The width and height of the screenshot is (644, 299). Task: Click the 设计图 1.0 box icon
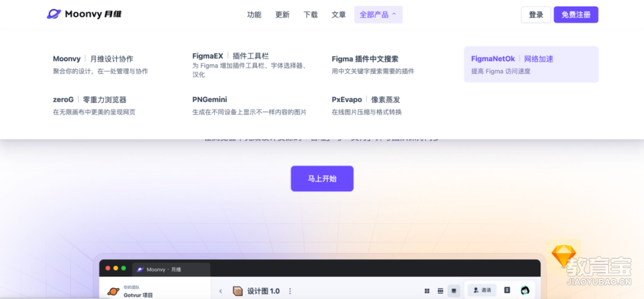237,291
